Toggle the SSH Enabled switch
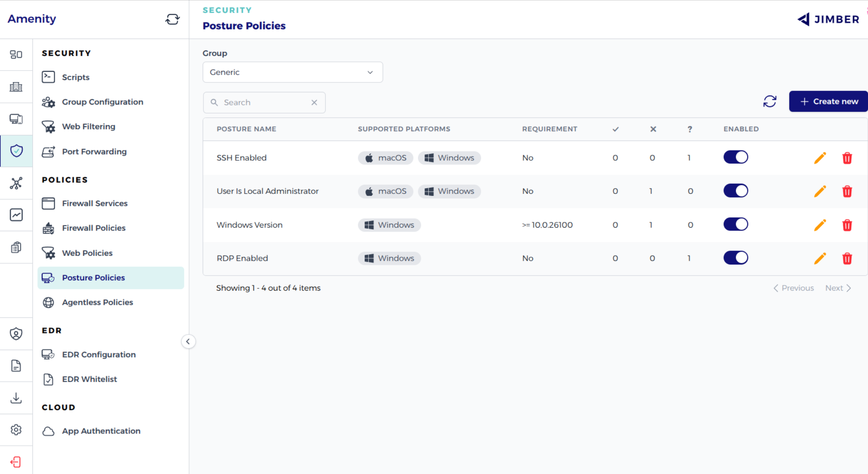Screen dimensions: 868x474 coord(736,157)
